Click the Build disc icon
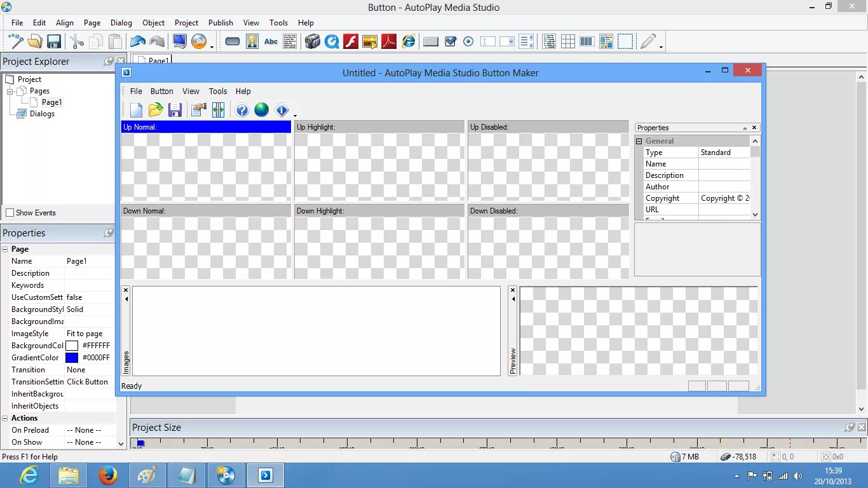Screen dimensions: 868x488 (x=199, y=42)
